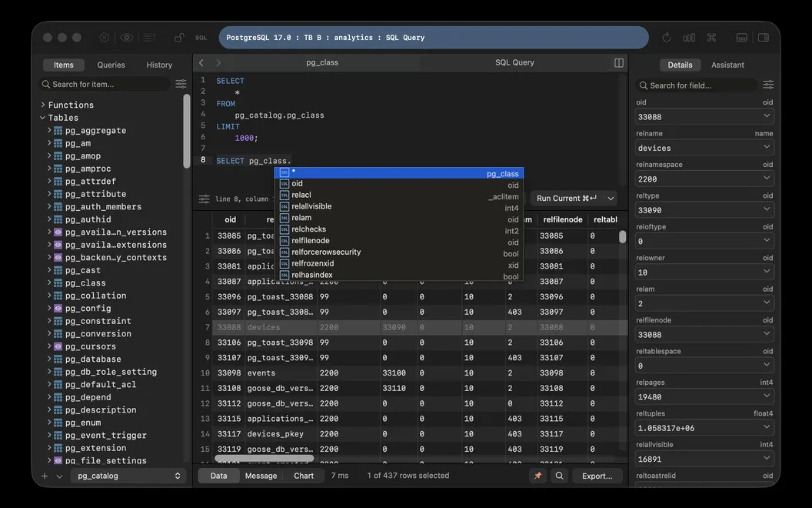Toggle the split editor view icon
The image size is (812, 508).
pyautogui.click(x=619, y=62)
